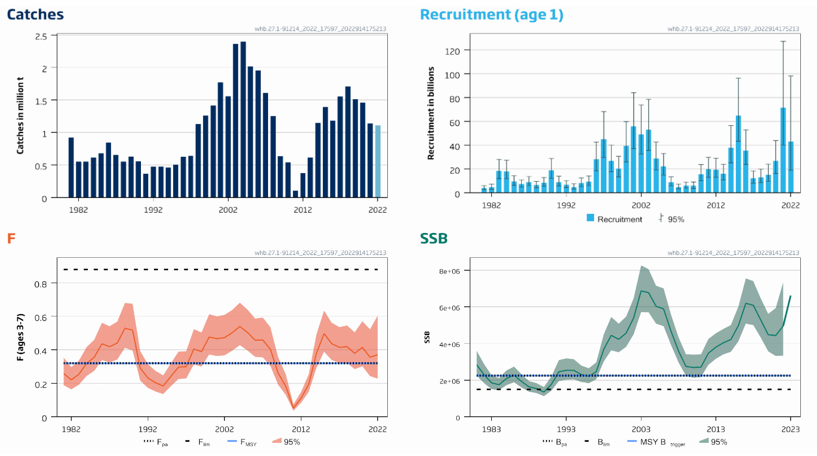Select the light-blue 2022 bar in Catches

pyautogui.click(x=377, y=161)
